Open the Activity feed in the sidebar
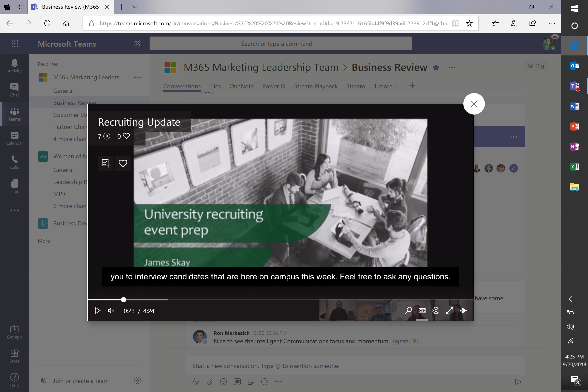Image resolution: width=588 pixels, height=392 pixels. 14,66
